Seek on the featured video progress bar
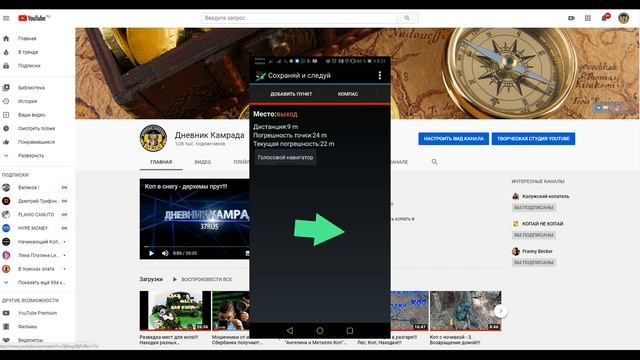The height and width of the screenshot is (360, 640). coord(196,247)
